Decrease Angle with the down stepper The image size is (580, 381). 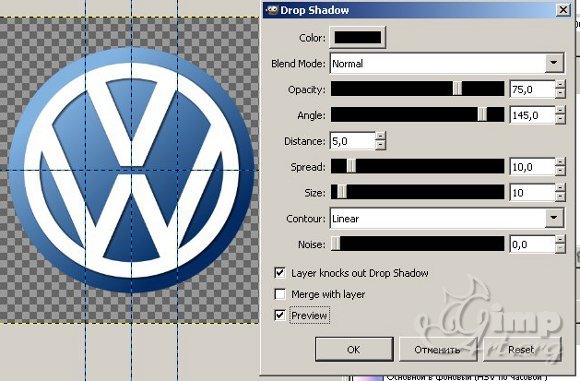tap(560, 119)
